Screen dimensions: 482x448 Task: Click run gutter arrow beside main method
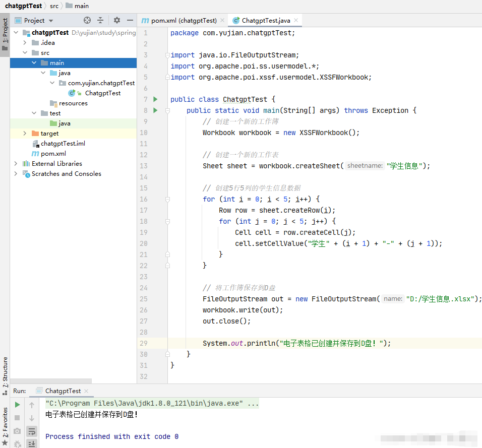point(155,110)
